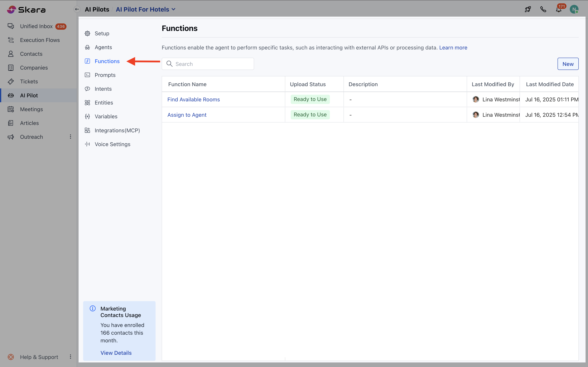The width and height of the screenshot is (588, 367).
Task: Open Unified Inbox in the sidebar
Action: point(36,26)
